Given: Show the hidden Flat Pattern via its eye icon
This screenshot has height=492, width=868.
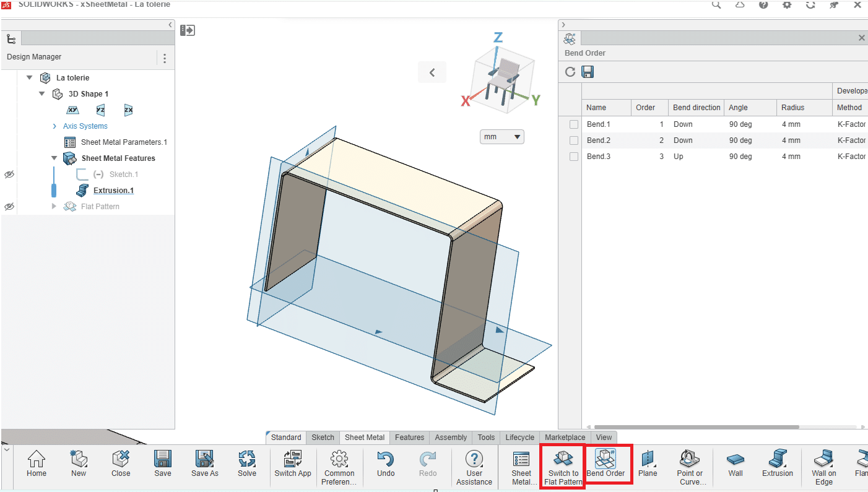Looking at the screenshot, I should tap(9, 207).
